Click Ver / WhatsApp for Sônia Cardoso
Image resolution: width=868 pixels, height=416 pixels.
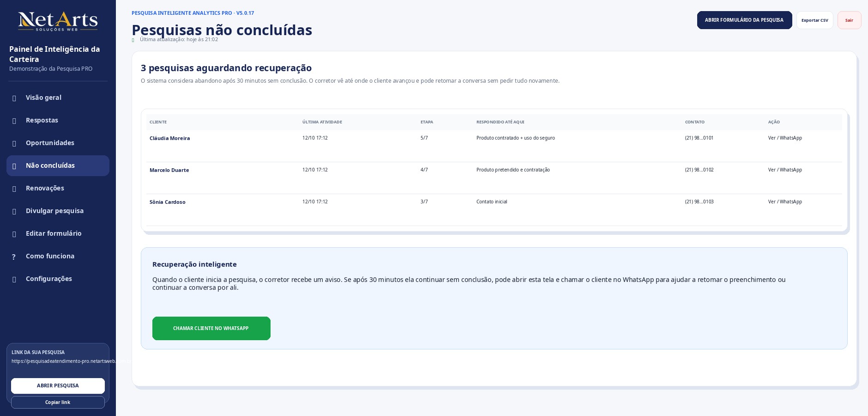(785, 202)
